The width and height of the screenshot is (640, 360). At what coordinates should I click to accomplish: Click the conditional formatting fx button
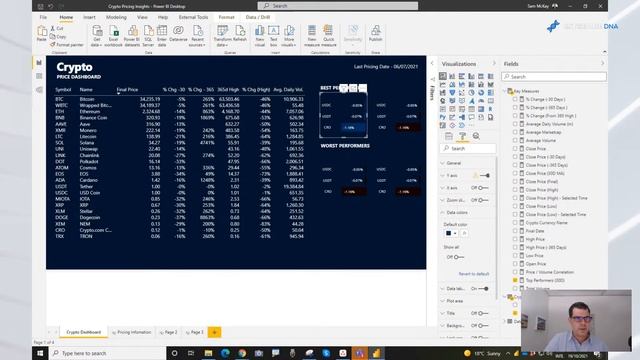tap(464, 233)
